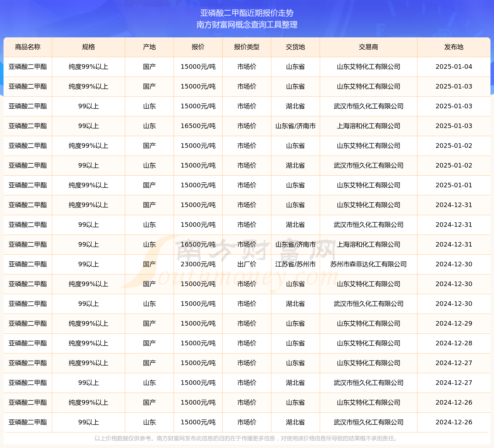
Task: Click the 2024-12-30 date in 武汉市恒久化工 row
Action: tap(454, 304)
